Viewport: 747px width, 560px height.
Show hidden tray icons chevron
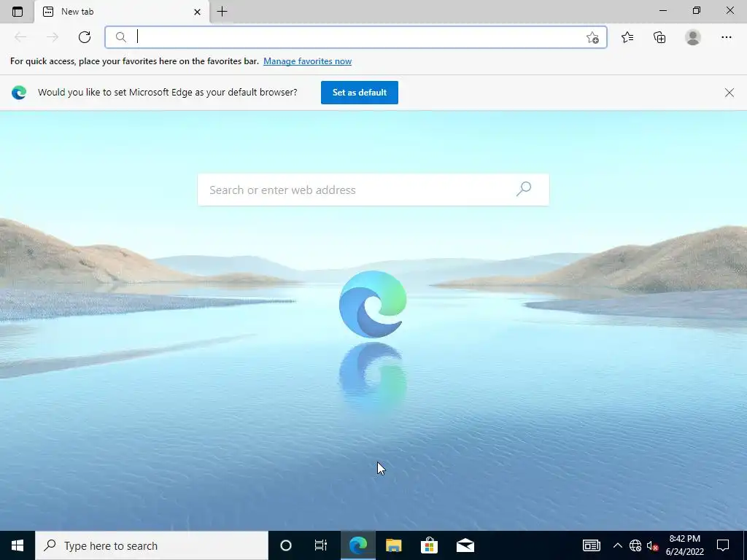click(x=617, y=545)
